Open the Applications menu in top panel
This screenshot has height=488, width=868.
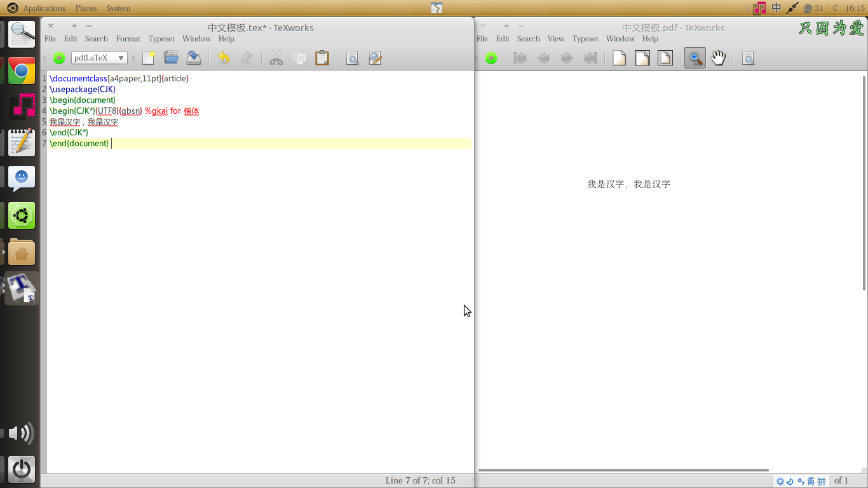point(44,8)
